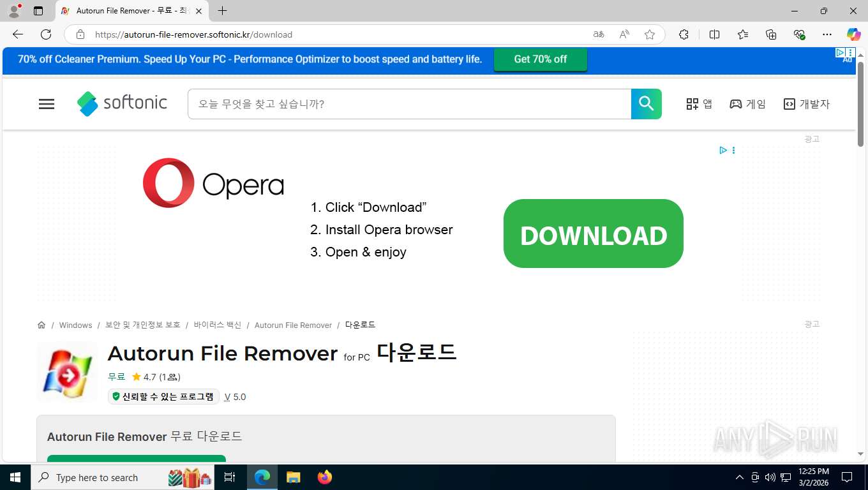Click Opera DOWNLOAD ad button
The image size is (868, 490).
click(594, 234)
